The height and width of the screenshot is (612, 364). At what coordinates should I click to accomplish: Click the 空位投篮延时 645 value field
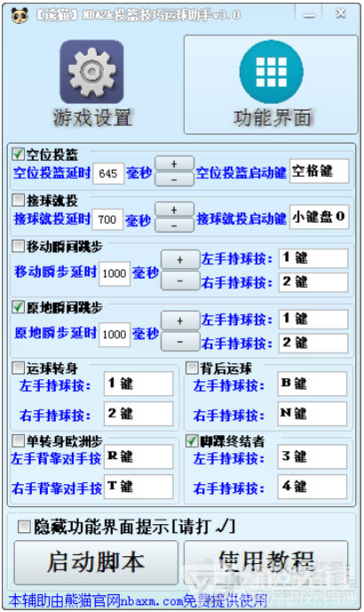point(108,173)
